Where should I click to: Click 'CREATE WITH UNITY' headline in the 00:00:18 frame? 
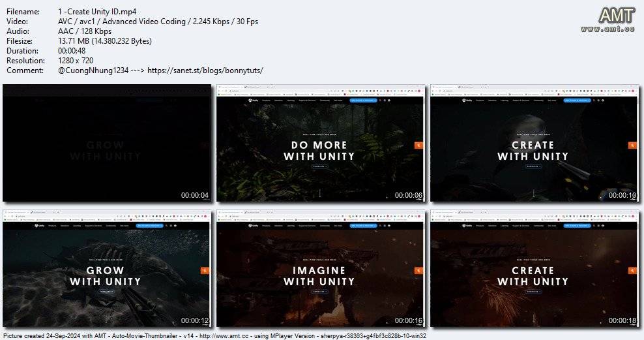click(533, 276)
